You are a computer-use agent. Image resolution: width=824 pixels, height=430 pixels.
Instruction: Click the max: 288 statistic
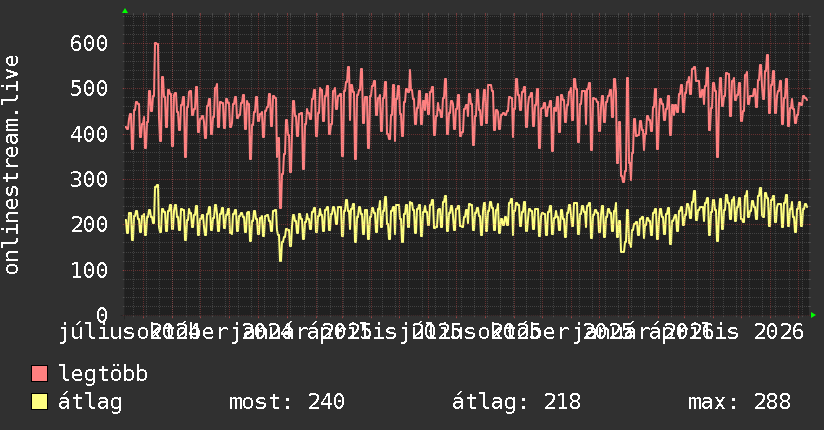(739, 402)
